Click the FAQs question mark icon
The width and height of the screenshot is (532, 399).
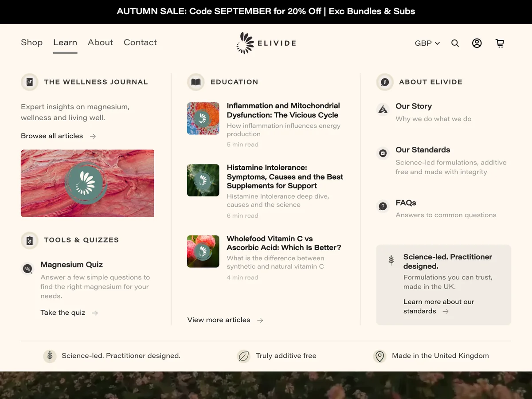pos(383,206)
